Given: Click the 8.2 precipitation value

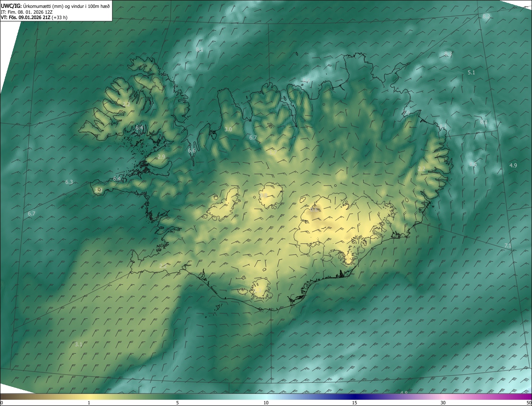Looking at the screenshot, I should pos(486,16).
